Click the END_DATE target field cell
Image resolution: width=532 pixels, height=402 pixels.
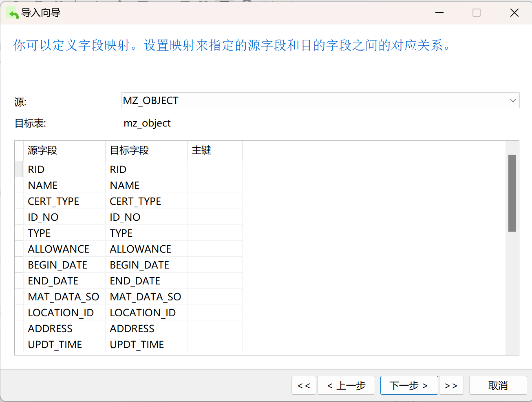click(x=146, y=281)
